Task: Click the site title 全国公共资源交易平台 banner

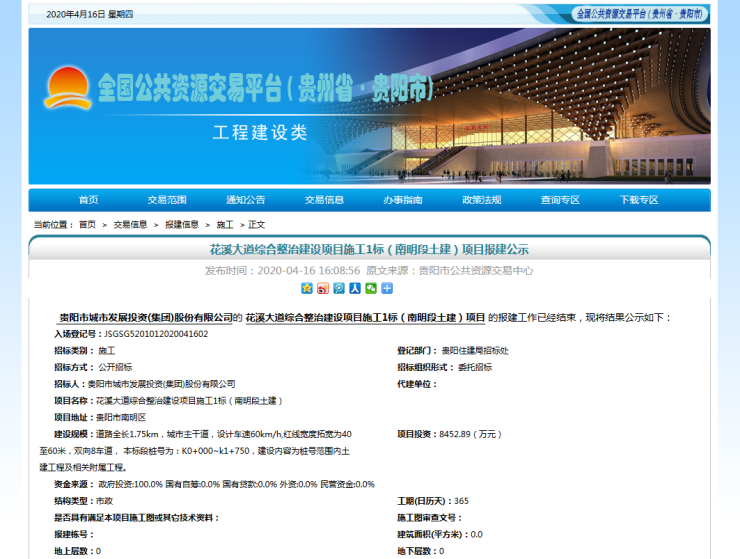Action: coord(265,88)
